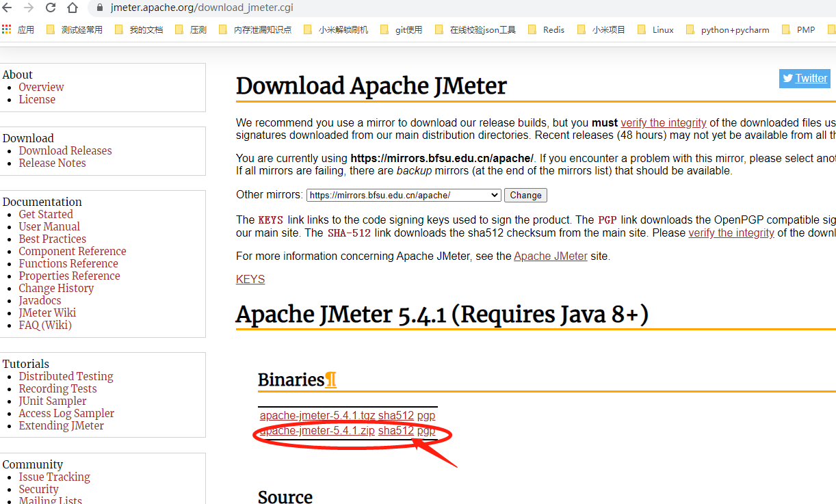This screenshot has width=836, height=504.
Task: Open the Component Reference link
Action: [73, 251]
